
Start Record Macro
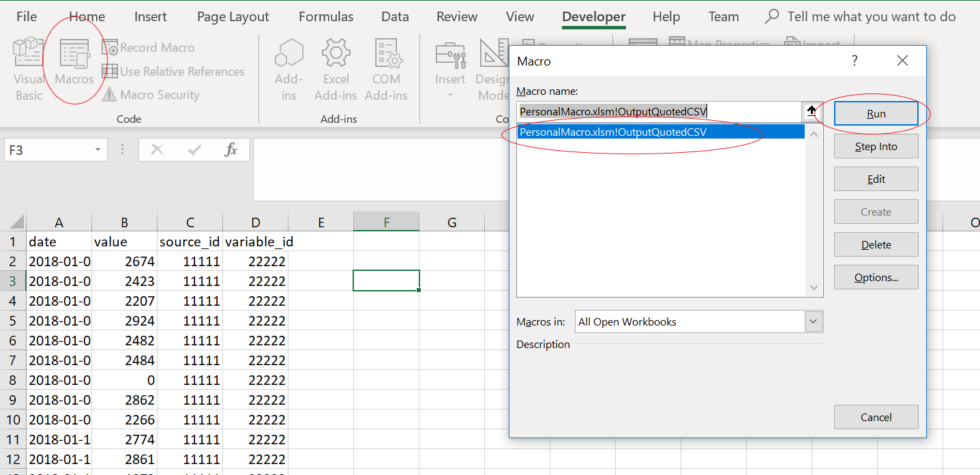[x=149, y=48]
